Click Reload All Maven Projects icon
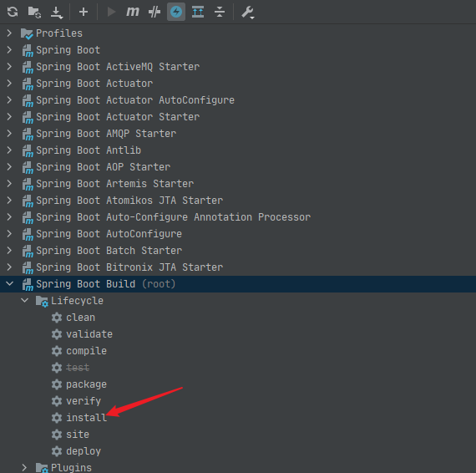The image size is (476, 473). tap(13, 12)
